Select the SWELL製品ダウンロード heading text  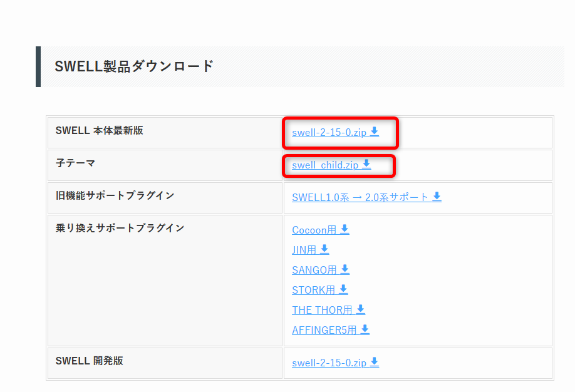coord(134,66)
